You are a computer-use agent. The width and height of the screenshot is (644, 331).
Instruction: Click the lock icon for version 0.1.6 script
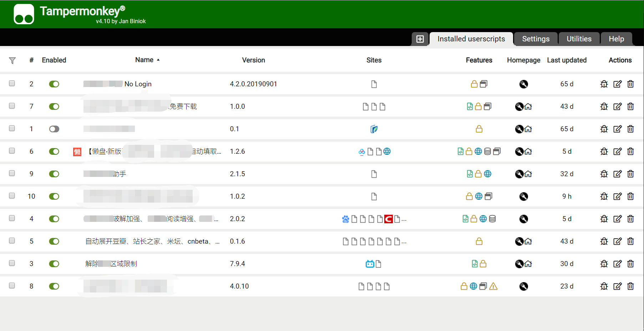(479, 241)
